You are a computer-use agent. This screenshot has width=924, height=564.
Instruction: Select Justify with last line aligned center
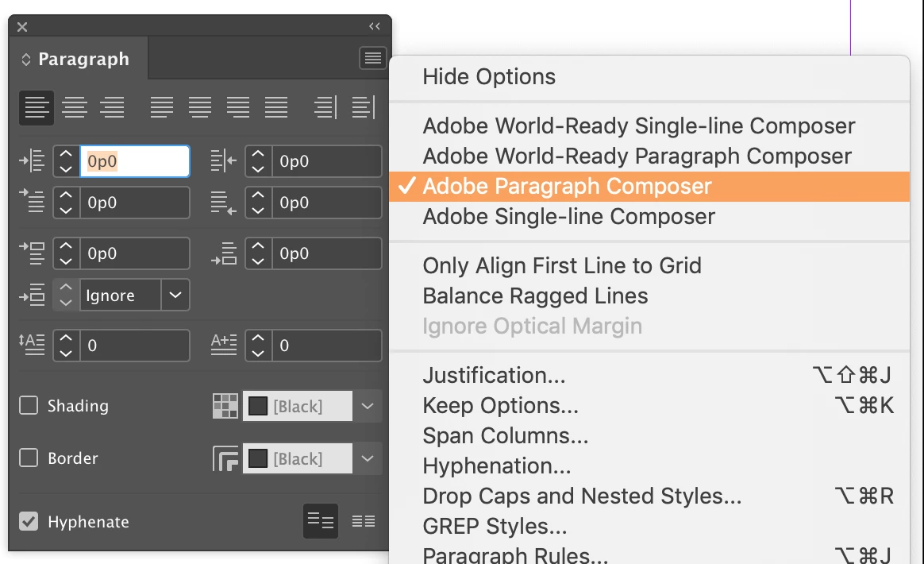200,108
